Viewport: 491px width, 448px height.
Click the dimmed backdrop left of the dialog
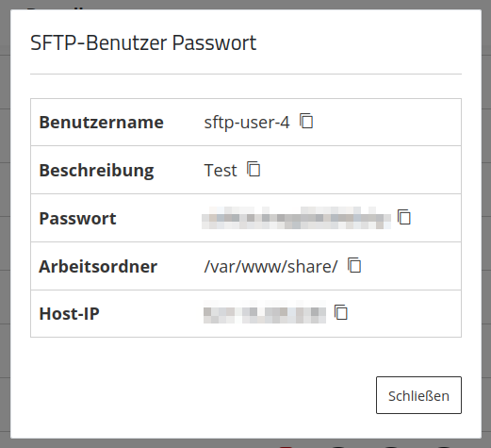(5, 220)
